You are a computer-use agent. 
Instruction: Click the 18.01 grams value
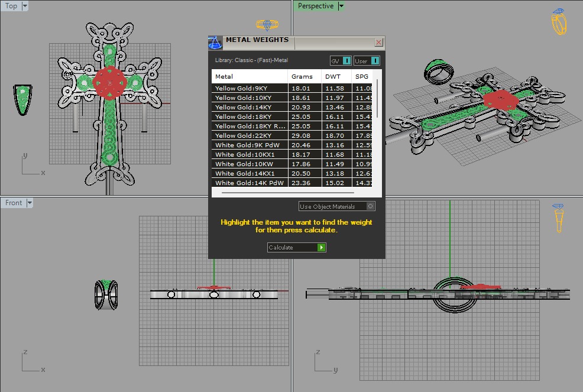tap(301, 88)
